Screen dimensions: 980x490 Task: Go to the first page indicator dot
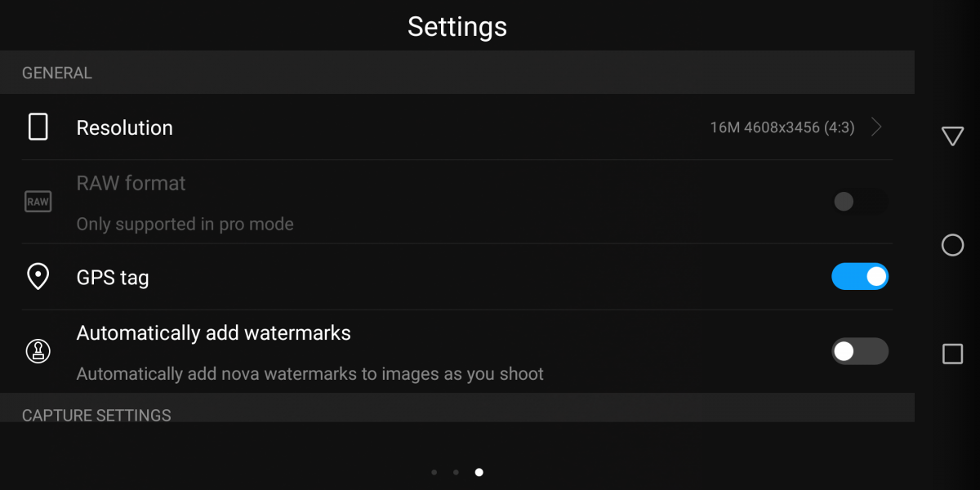434,472
